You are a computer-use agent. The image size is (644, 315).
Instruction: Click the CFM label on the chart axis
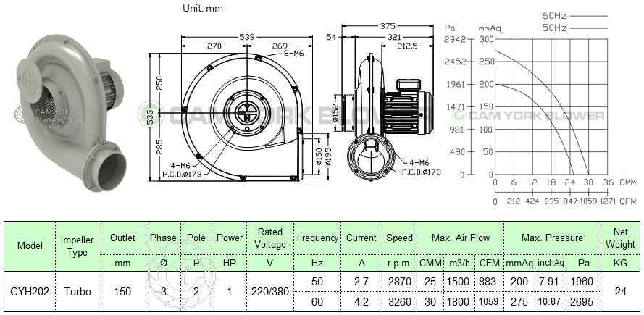click(627, 201)
